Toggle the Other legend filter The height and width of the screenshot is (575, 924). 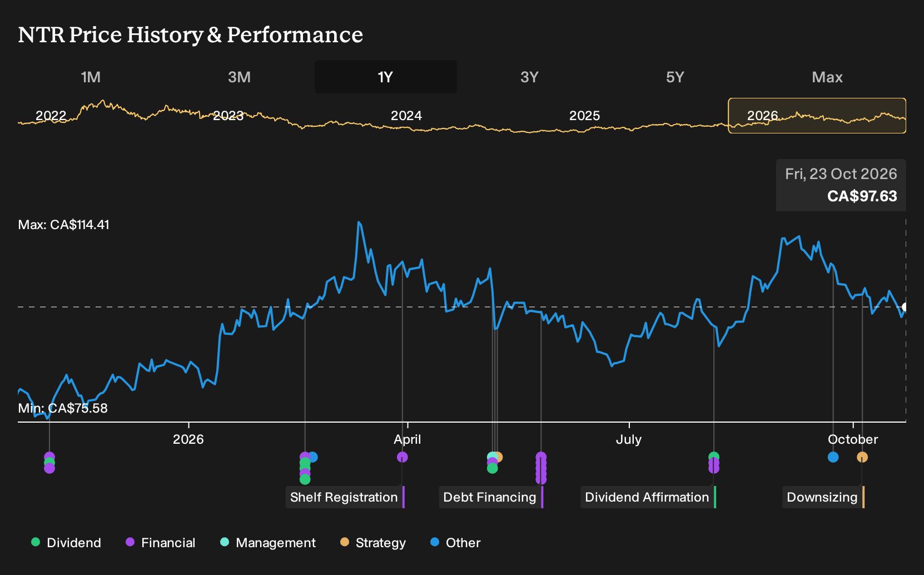(455, 543)
